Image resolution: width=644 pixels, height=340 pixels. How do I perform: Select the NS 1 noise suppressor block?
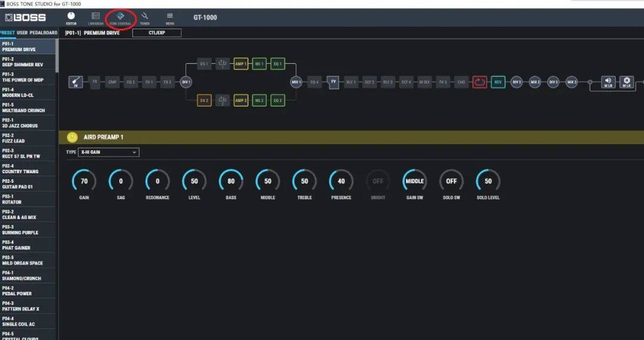(x=259, y=64)
